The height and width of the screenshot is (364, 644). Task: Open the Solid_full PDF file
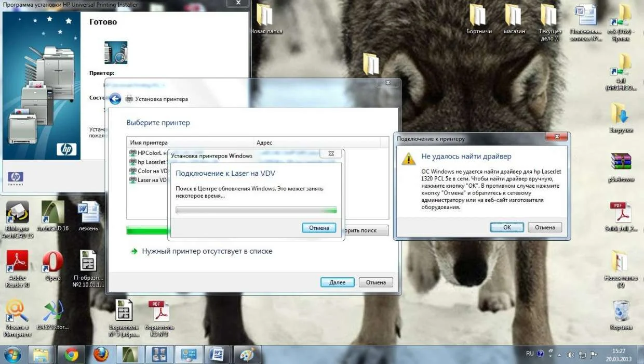[620, 217]
